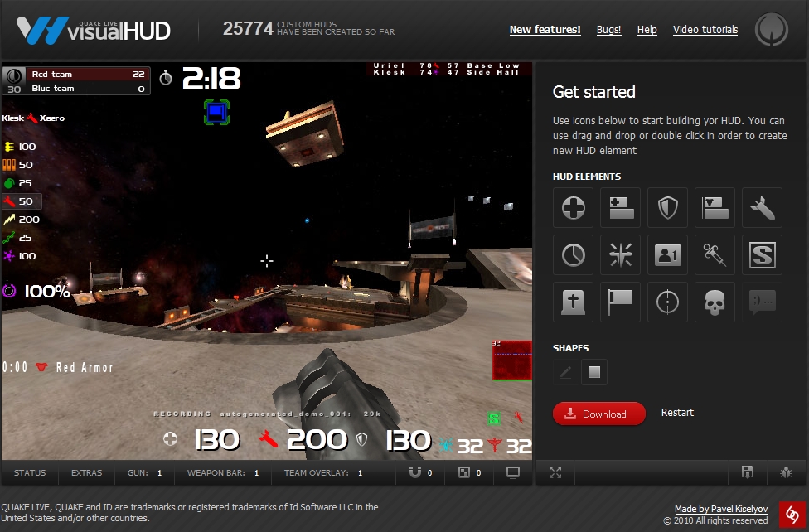Add the armor shield icon element
809x532 pixels.
click(x=667, y=208)
